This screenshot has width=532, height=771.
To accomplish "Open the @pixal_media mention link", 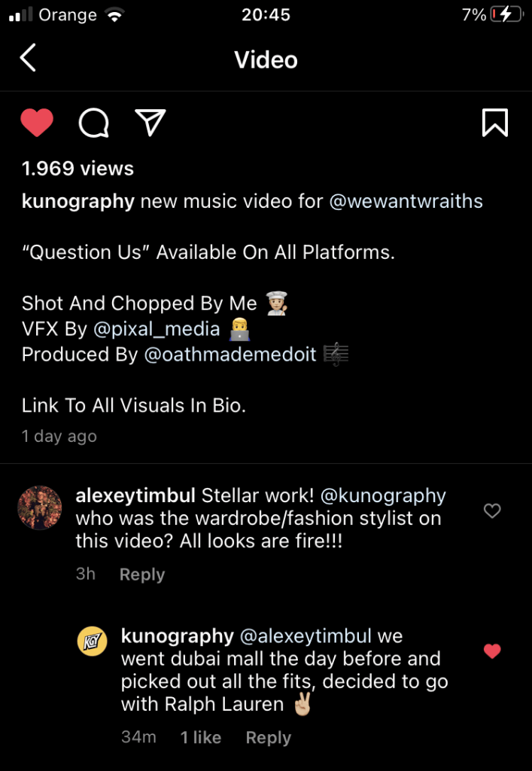I will tap(157, 329).
